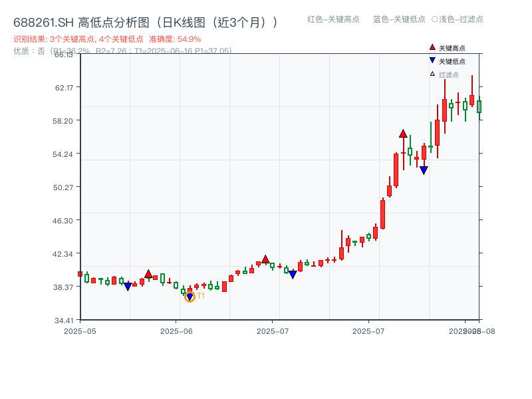Click the blue down-triangle marker near 2025-07
Screen dimensions: 532x399
(x=293, y=273)
